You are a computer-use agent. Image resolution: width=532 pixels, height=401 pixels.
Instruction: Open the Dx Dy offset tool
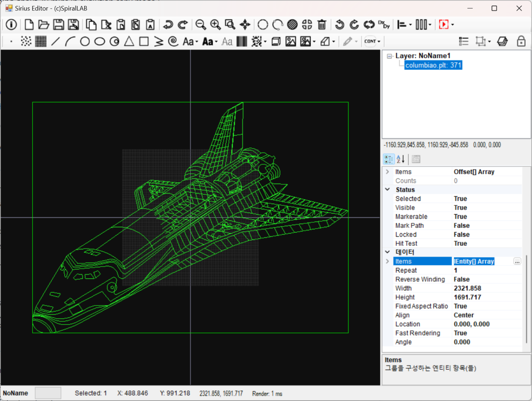(x=384, y=25)
